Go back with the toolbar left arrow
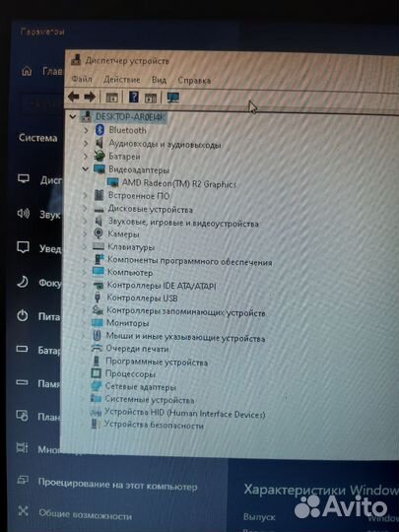The width and height of the screenshot is (399, 532). 73,97
